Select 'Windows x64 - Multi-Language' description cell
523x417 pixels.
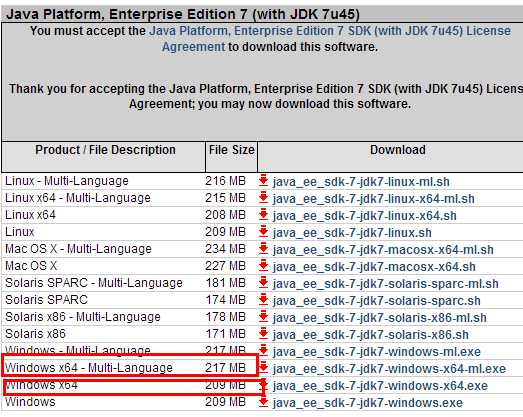(x=89, y=368)
